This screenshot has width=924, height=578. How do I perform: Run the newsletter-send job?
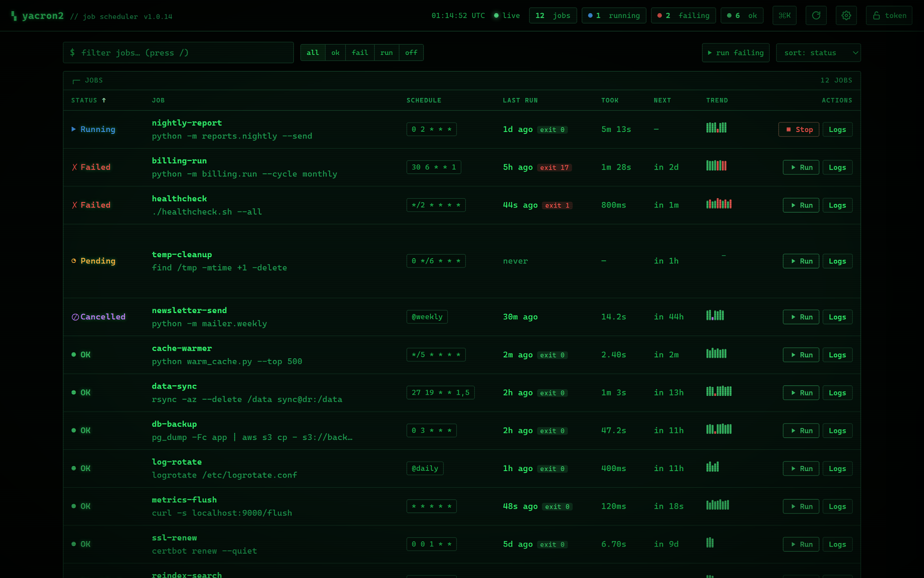coord(801,317)
